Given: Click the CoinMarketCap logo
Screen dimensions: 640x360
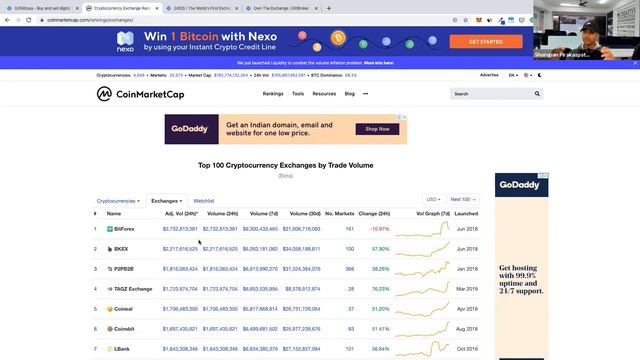Looking at the screenshot, I should point(140,94).
